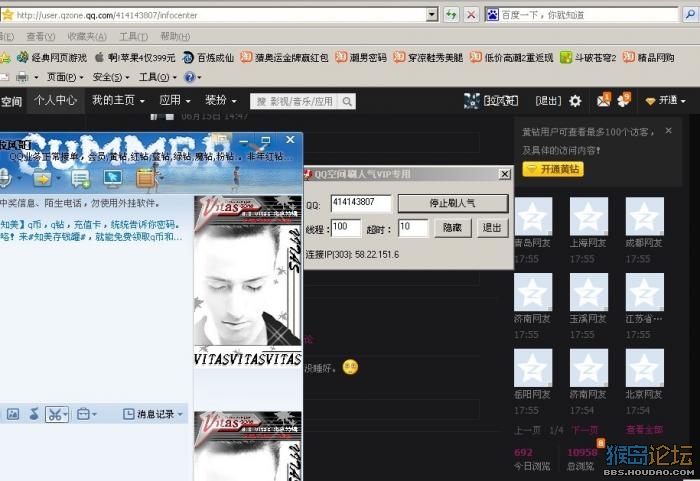Viewport: 700px width, 481px height.
Task: Click the 经典网页游戏 favorites bookmark
Action: [52, 58]
